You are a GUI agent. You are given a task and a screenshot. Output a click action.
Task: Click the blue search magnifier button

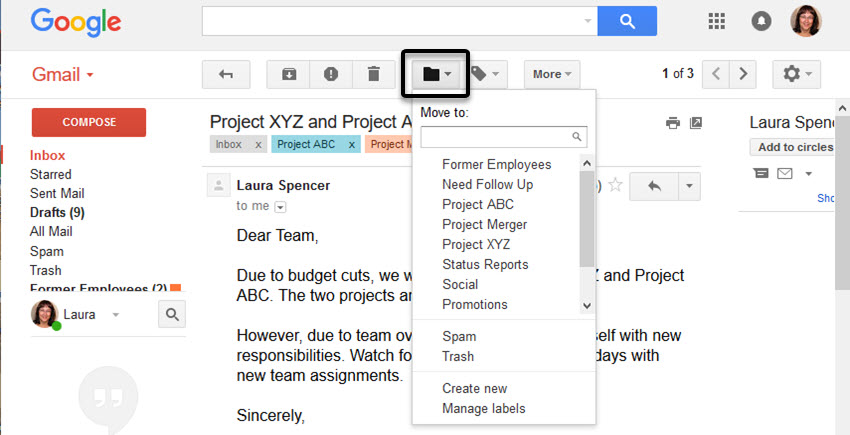point(627,21)
